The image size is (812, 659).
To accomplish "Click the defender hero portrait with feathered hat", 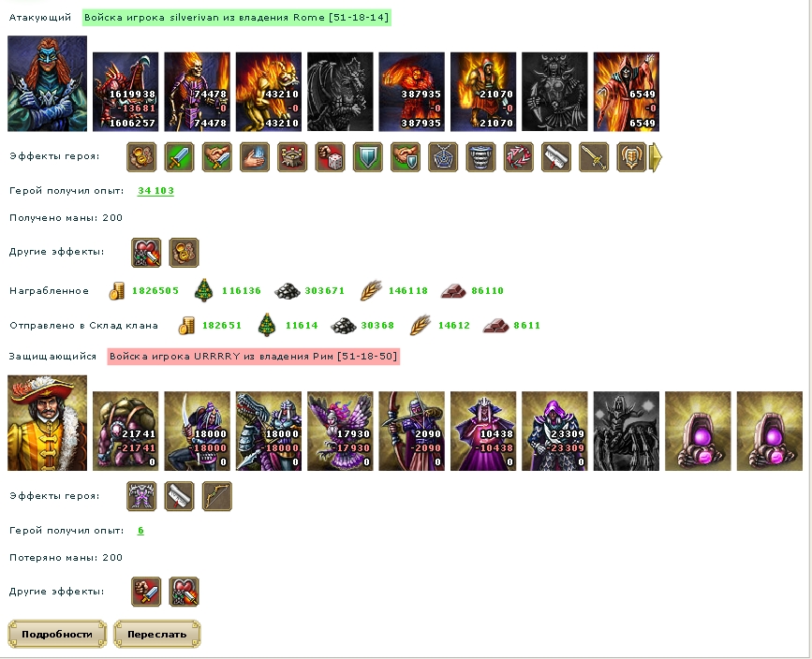I will click(47, 423).
